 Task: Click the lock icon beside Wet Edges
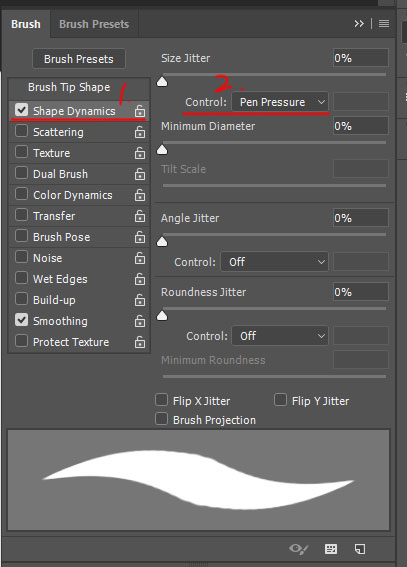click(x=140, y=279)
